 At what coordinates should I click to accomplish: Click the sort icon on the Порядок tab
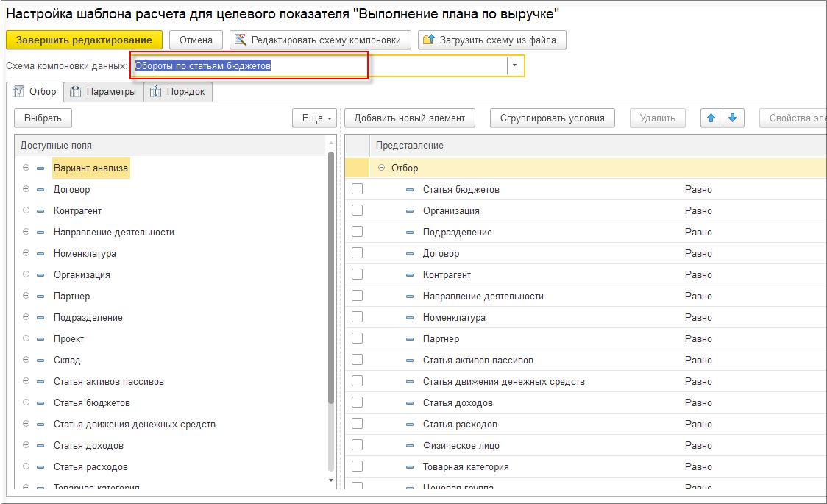pyautogui.click(x=155, y=92)
